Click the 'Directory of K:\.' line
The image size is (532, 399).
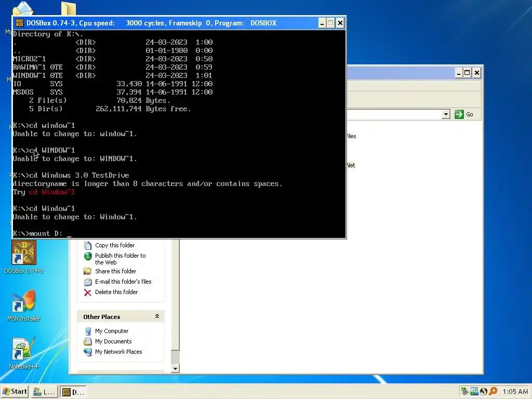pos(48,34)
